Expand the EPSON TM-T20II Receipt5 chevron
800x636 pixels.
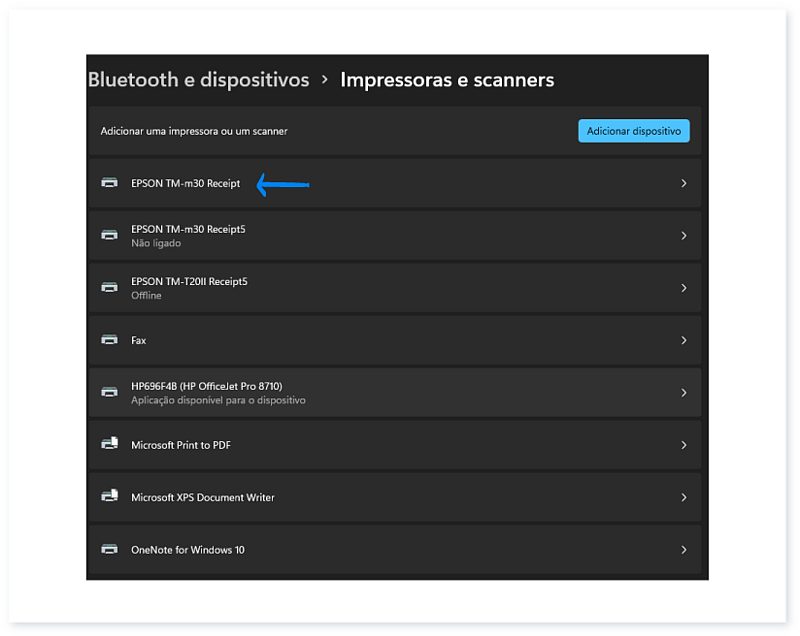[684, 288]
